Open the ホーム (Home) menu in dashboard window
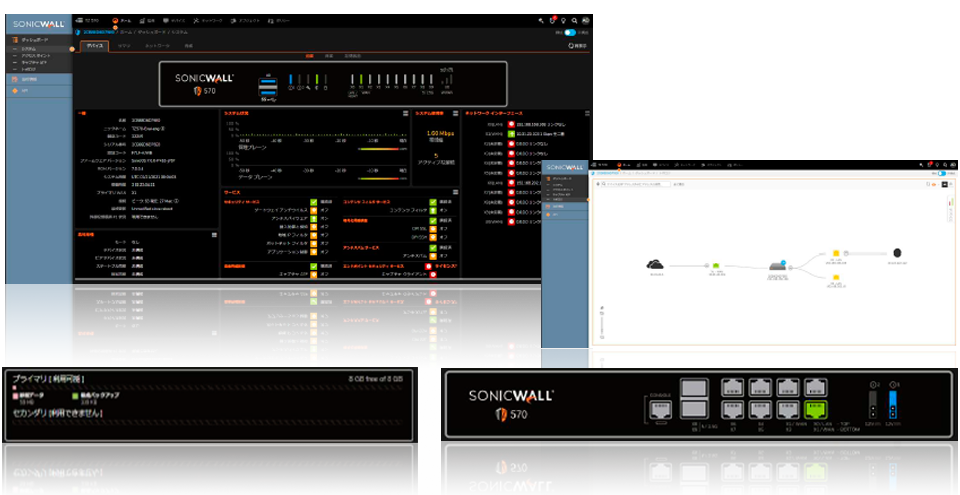 pyautogui.click(x=120, y=20)
